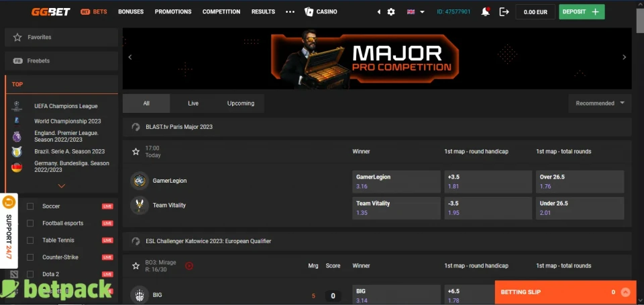Screen dimensions: 644x305
Task: Click the GamerLegion team logo
Action: click(x=140, y=181)
